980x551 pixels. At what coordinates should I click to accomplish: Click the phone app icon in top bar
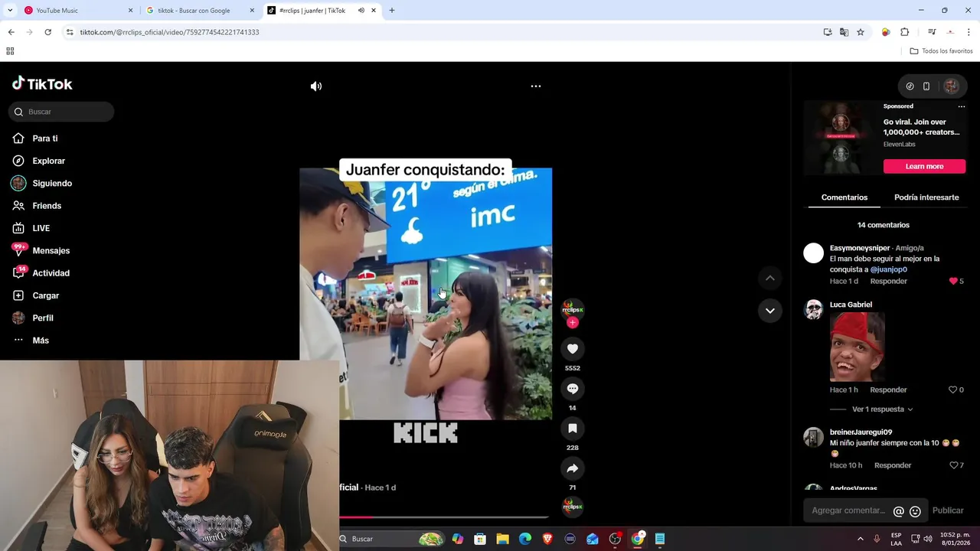click(926, 86)
